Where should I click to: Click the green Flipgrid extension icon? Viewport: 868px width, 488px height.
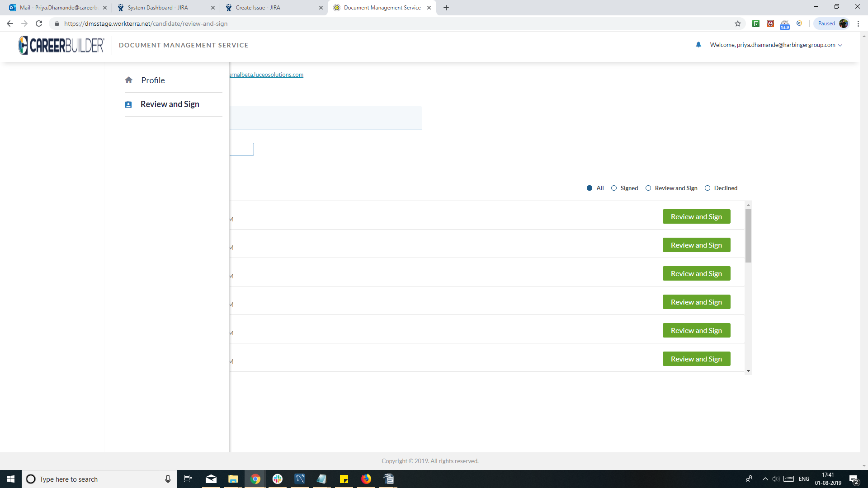755,23
